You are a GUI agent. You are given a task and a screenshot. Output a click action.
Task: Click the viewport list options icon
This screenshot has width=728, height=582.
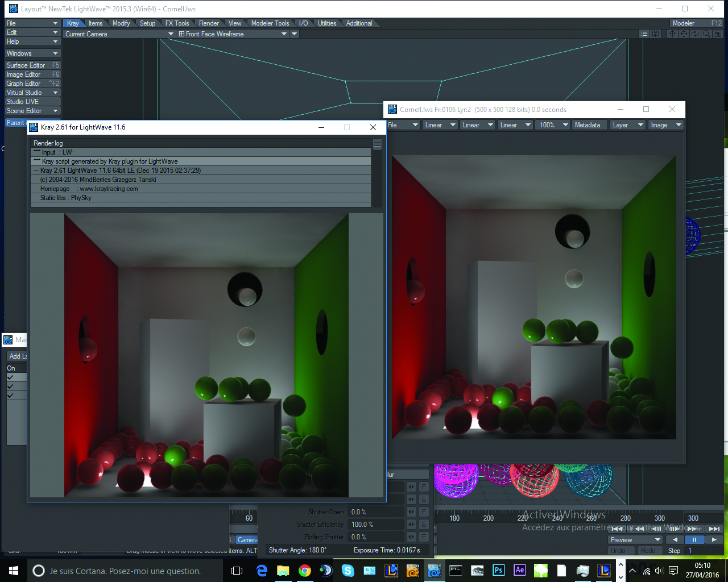point(644,34)
